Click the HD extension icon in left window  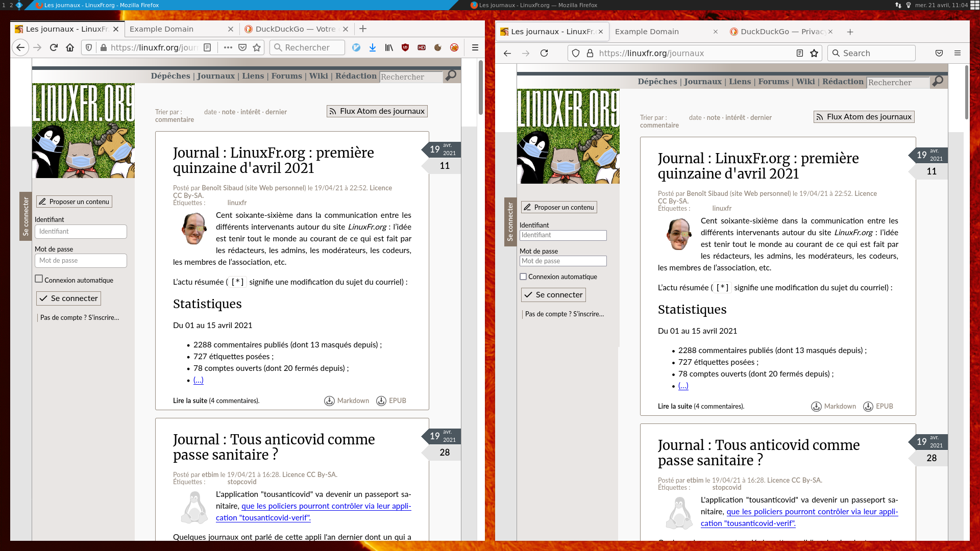tap(422, 47)
